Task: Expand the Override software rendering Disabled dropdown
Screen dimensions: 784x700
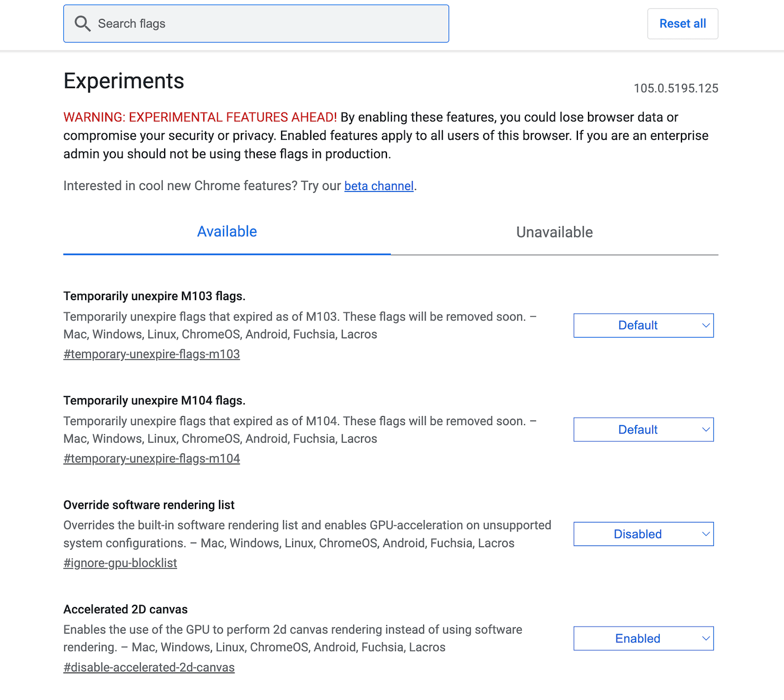Action: 643,534
